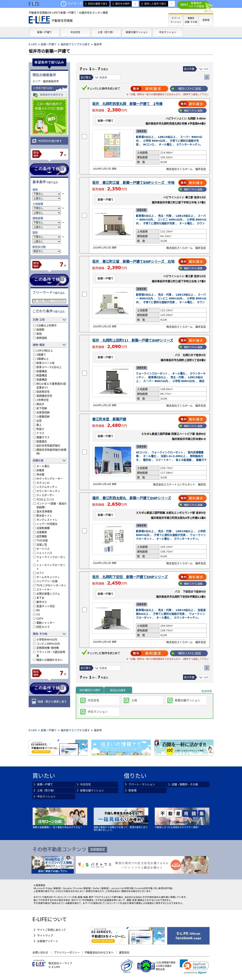Click the GeoTrust SECURED badge
This screenshot has height=980, width=242.
[x=194, y=964]
